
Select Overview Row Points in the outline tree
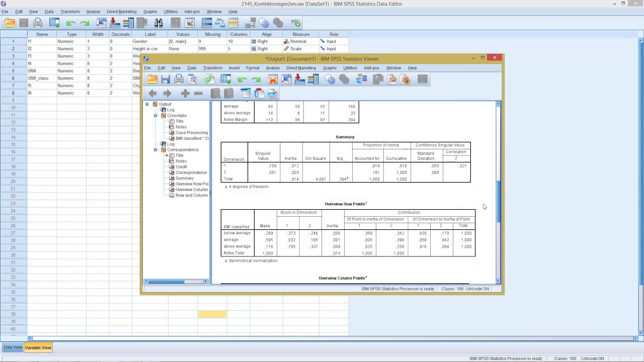click(x=192, y=184)
